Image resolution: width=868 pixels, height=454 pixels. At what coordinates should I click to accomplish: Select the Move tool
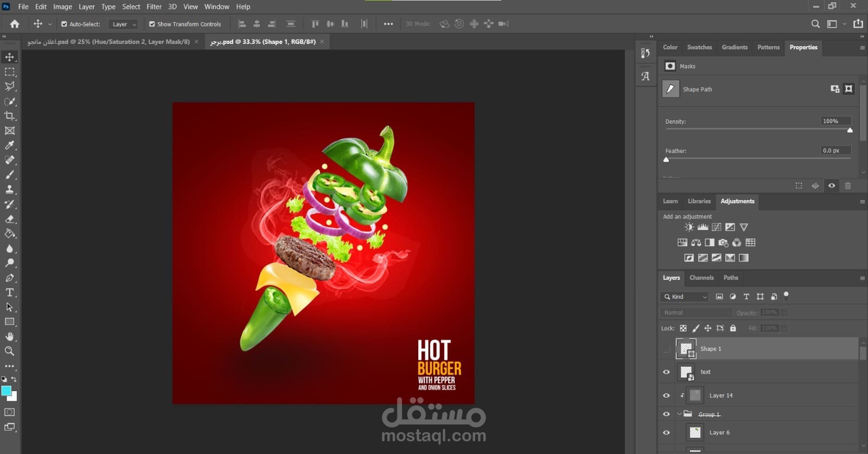(10, 57)
